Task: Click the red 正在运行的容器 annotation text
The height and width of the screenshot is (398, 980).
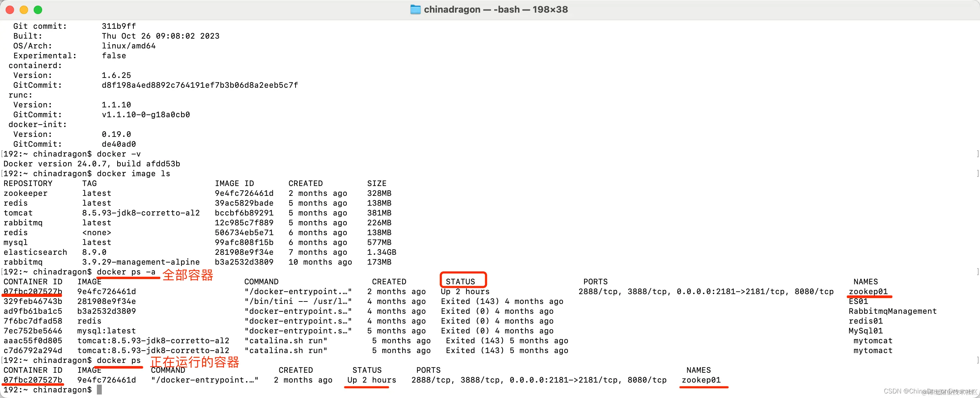Action: click(194, 361)
